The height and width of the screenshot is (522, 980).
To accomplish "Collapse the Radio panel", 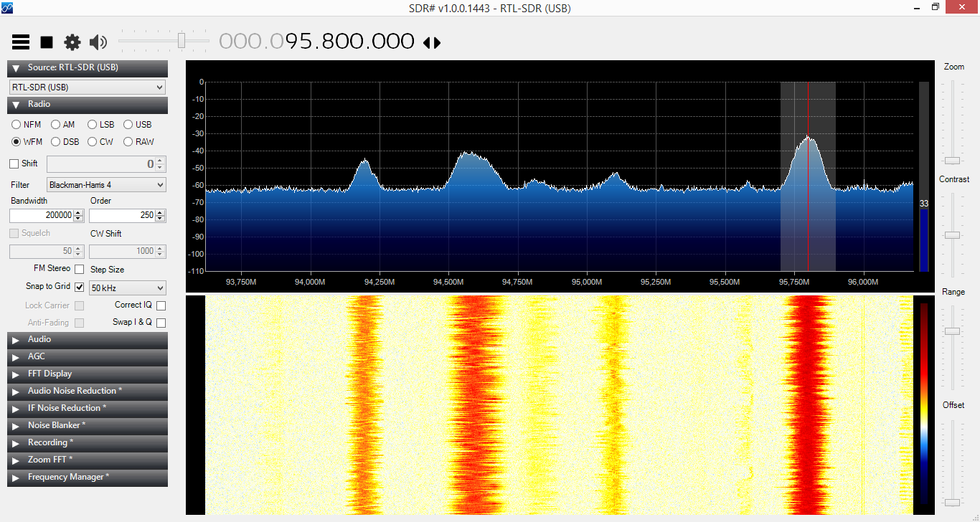I will click(x=88, y=105).
